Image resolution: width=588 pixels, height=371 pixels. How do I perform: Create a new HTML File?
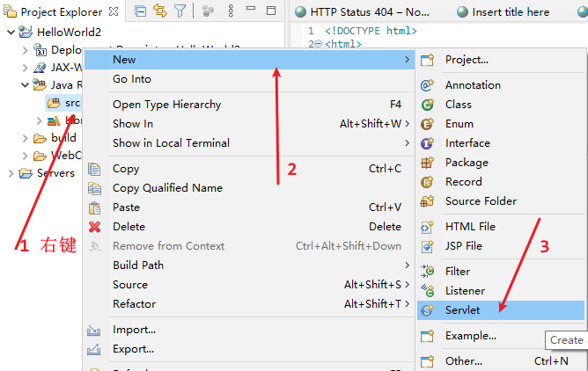pyautogui.click(x=501, y=227)
